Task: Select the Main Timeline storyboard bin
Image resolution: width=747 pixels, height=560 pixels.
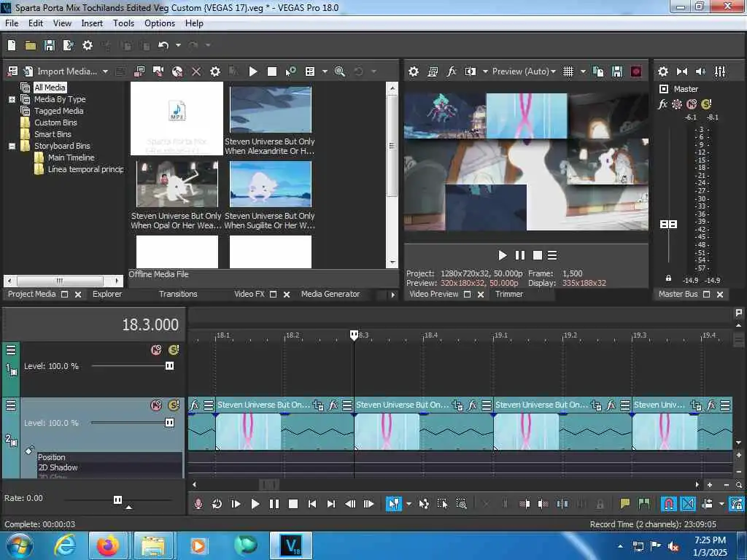Action: 71,157
